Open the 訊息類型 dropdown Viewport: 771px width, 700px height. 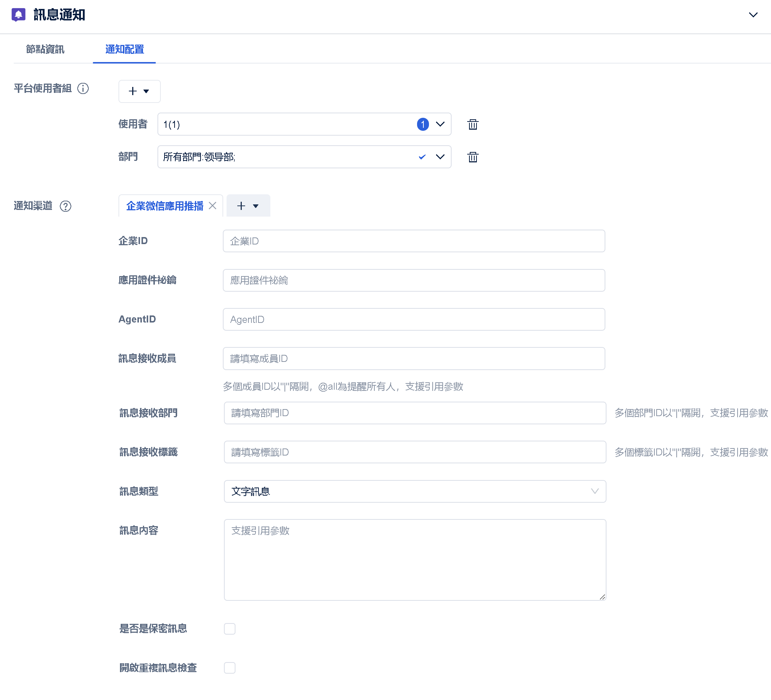[x=414, y=491]
